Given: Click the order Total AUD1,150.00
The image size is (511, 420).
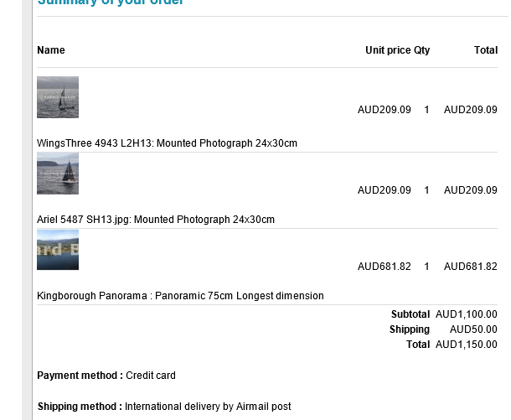Looking at the screenshot, I should (x=466, y=345).
